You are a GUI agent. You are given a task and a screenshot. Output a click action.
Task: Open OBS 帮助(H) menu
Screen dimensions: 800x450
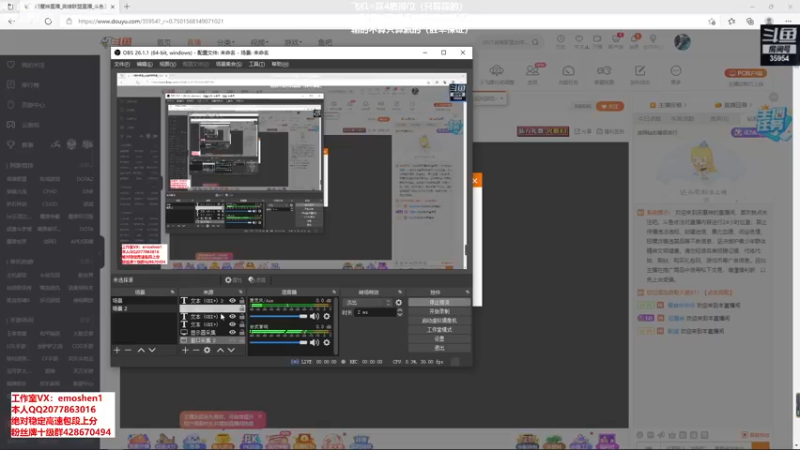(280, 64)
